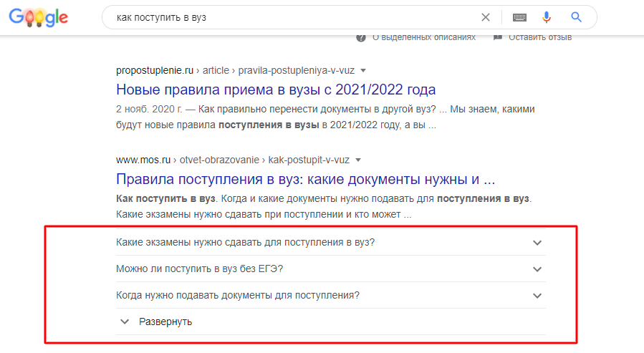
Task: Open dropdown arrow next to propostuplenie.ru URL
Action: [x=363, y=71]
